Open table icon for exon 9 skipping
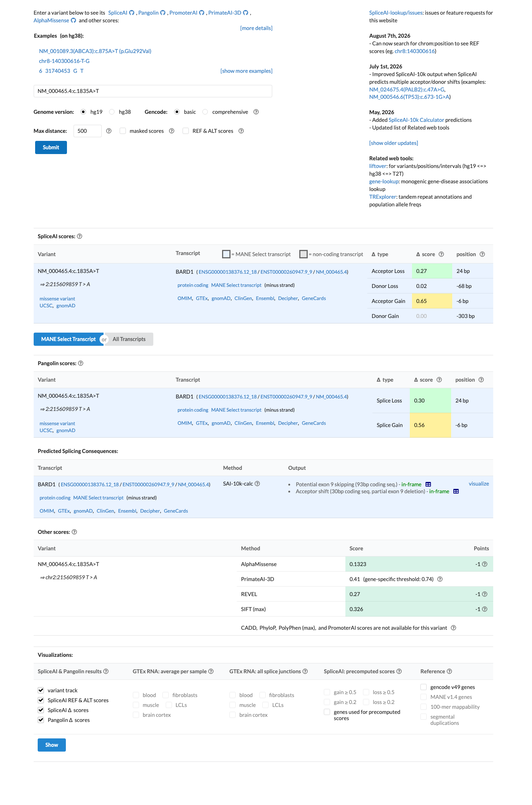This screenshot has height=805, width=532. [x=428, y=484]
